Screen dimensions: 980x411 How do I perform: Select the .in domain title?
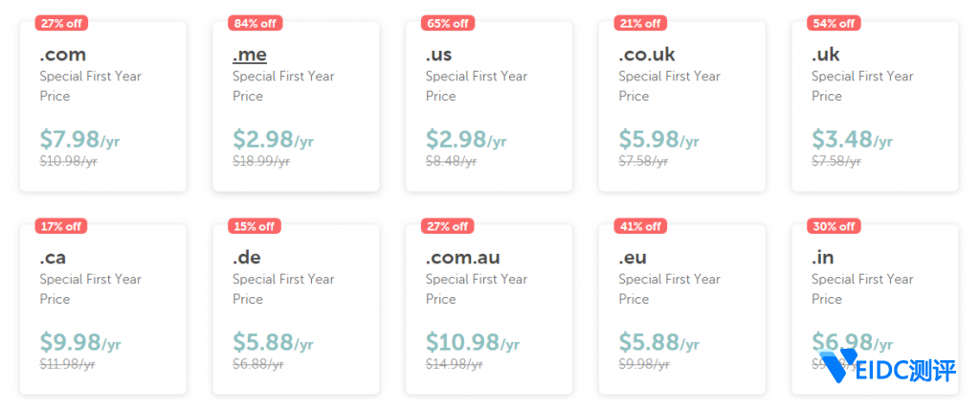click(x=822, y=258)
